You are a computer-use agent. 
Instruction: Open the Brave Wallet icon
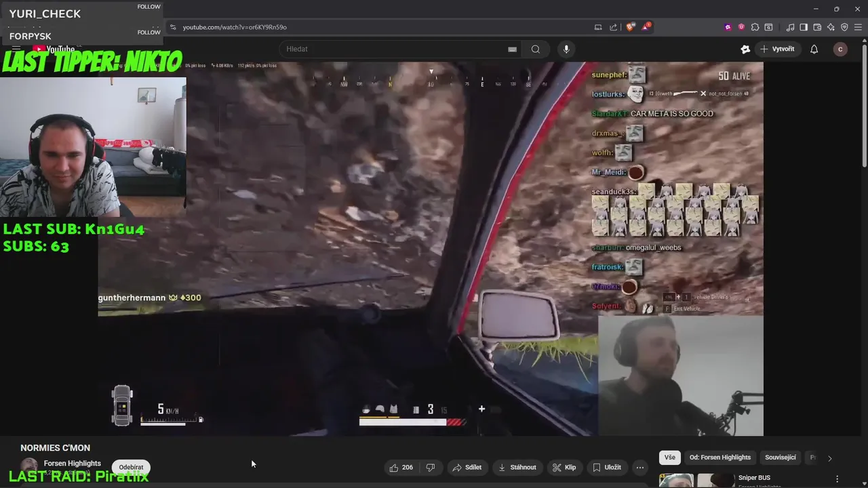click(817, 27)
